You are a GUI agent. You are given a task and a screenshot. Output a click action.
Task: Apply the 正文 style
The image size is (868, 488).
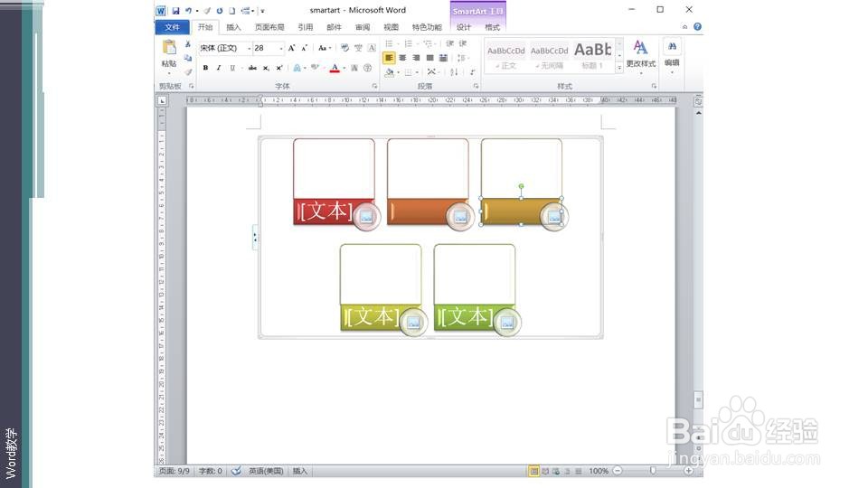506,57
